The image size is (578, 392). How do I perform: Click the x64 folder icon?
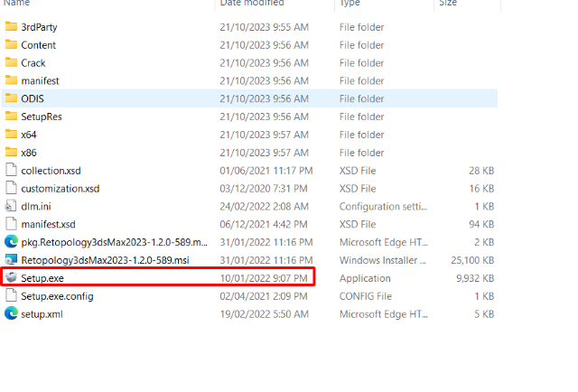tap(12, 135)
